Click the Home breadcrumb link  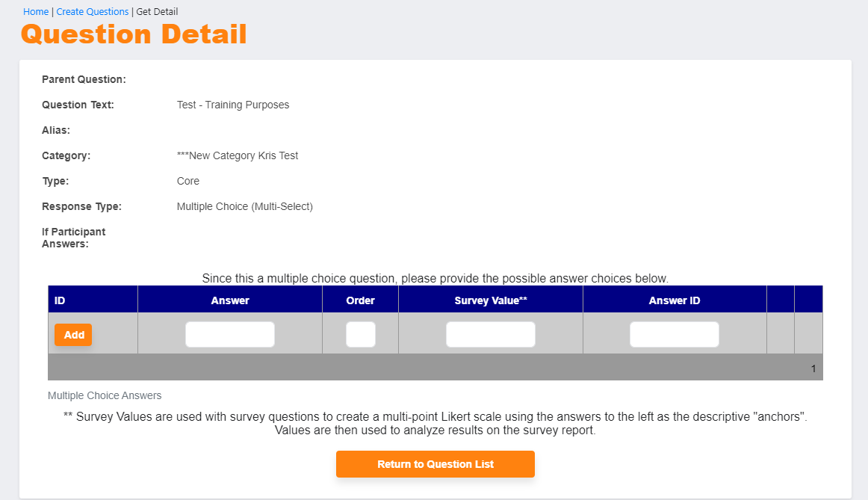[x=36, y=12]
